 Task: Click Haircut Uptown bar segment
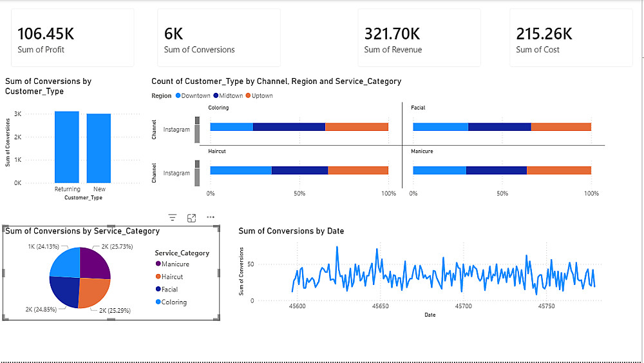[x=358, y=170]
